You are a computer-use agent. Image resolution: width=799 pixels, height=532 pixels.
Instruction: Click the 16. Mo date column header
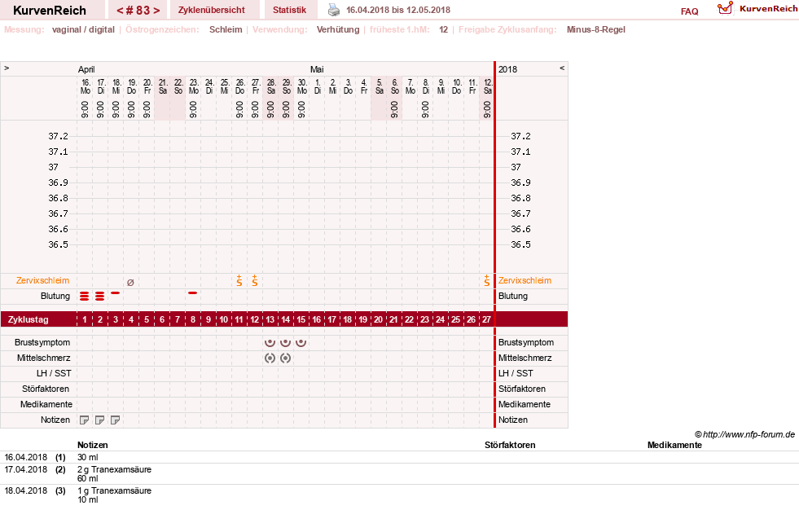[x=85, y=86]
